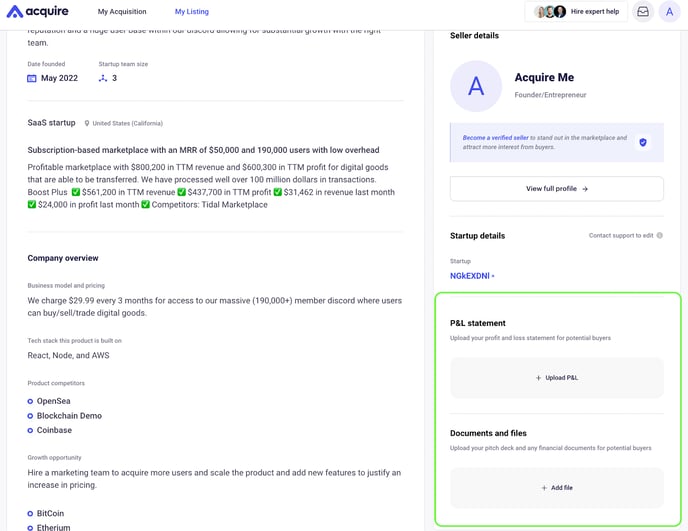This screenshot has width=688, height=531.
Task: Click the calendar icon beside May 2022
Action: pos(32,79)
